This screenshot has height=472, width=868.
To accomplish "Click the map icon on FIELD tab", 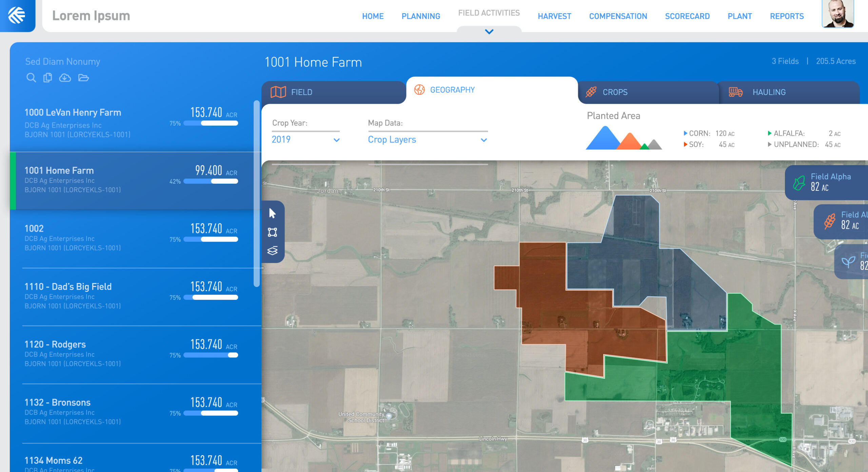I will click(x=278, y=92).
